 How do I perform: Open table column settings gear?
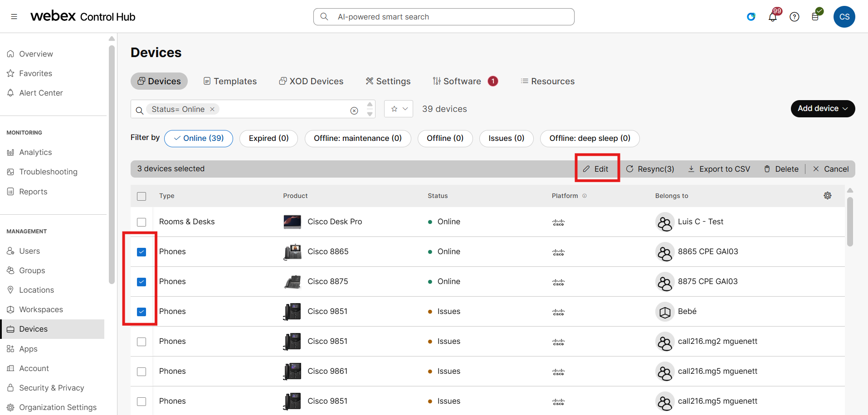[827, 196]
